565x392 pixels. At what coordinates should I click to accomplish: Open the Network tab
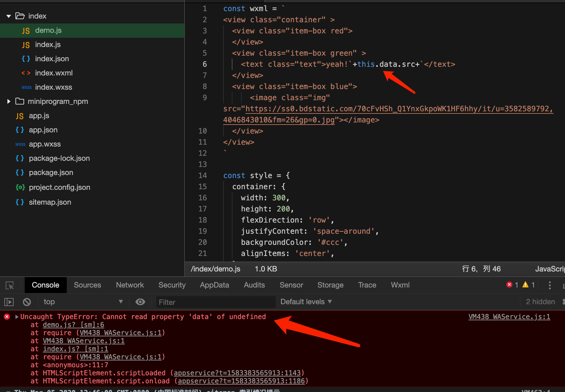(x=130, y=285)
